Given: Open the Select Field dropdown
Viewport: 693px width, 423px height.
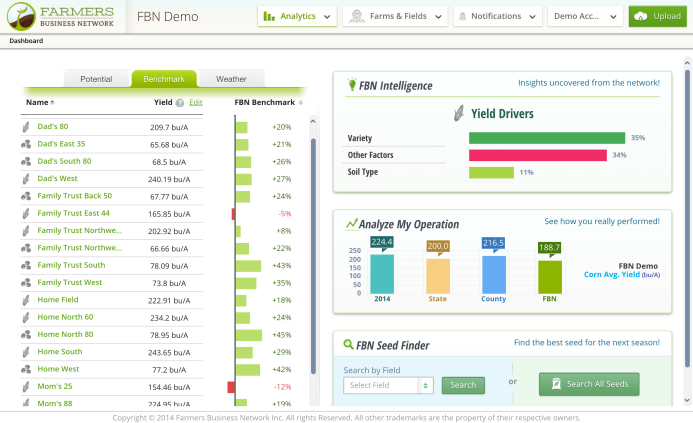Looking at the screenshot, I should point(388,385).
